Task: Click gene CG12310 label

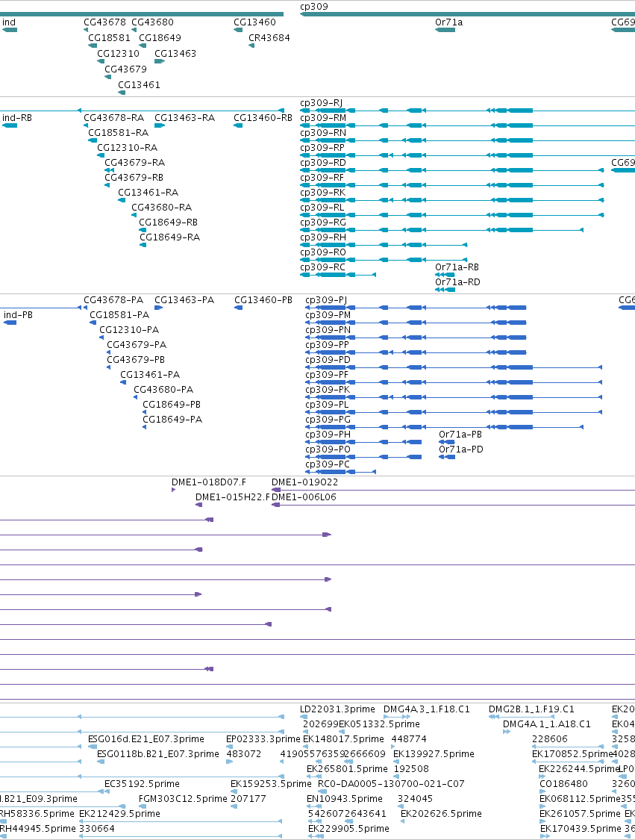Action: pos(119,53)
